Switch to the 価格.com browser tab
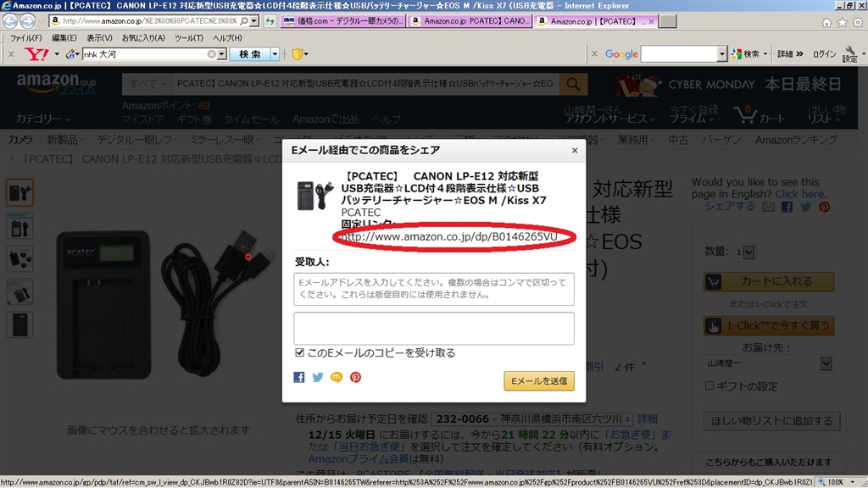 [343, 21]
